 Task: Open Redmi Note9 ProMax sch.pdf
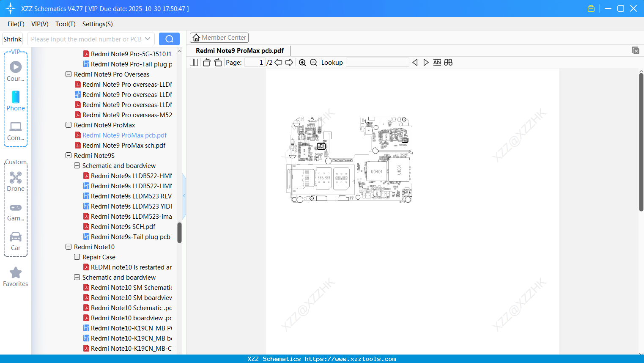[124, 145]
